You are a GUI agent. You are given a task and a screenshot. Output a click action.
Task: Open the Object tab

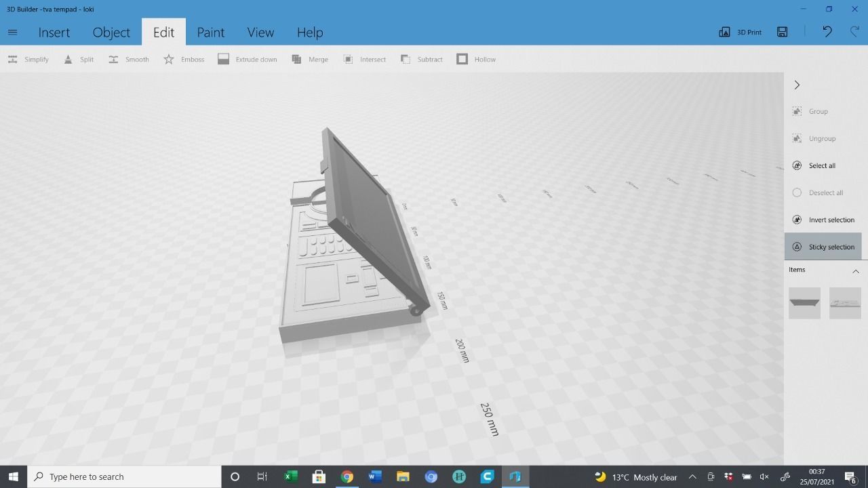point(111,33)
